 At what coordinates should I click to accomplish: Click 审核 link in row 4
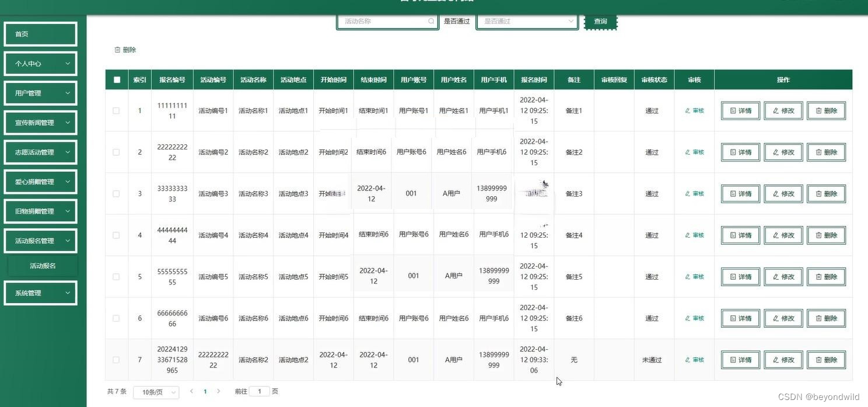[694, 235]
